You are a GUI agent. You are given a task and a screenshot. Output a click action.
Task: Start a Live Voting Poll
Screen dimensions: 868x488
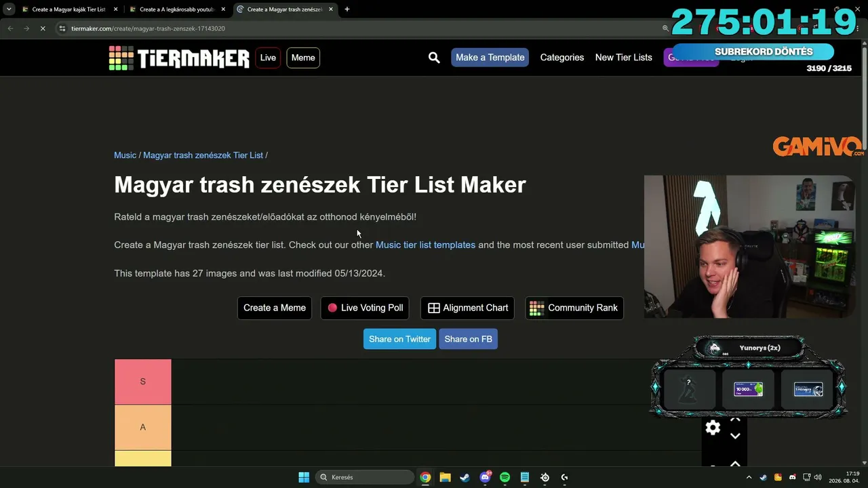coord(365,308)
